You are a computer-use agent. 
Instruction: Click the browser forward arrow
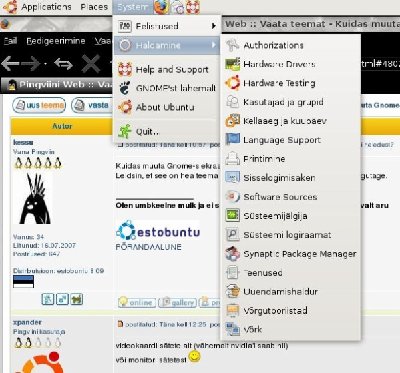[x=31, y=63]
